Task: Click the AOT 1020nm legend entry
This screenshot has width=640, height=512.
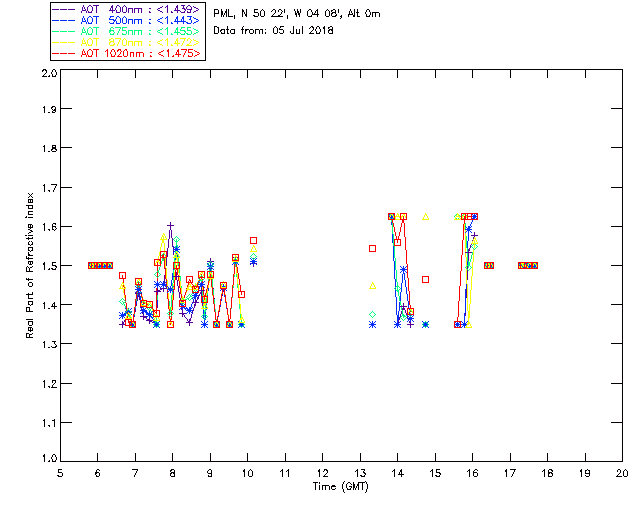Action: click(127, 53)
